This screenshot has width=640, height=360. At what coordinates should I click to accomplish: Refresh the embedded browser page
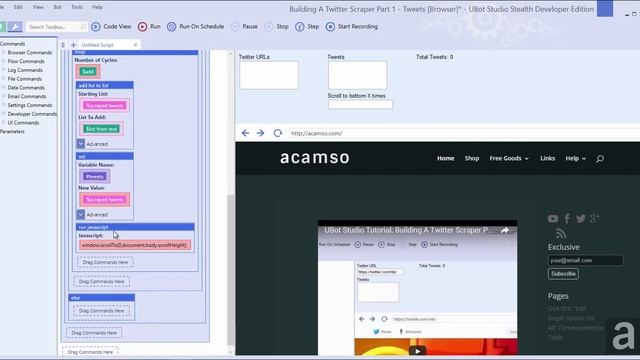click(x=278, y=133)
